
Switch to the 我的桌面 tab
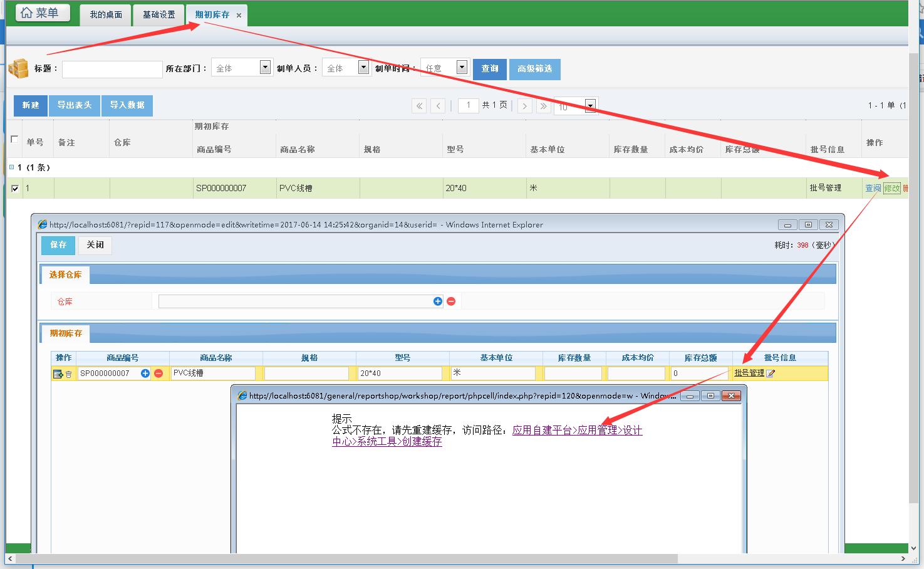click(106, 14)
